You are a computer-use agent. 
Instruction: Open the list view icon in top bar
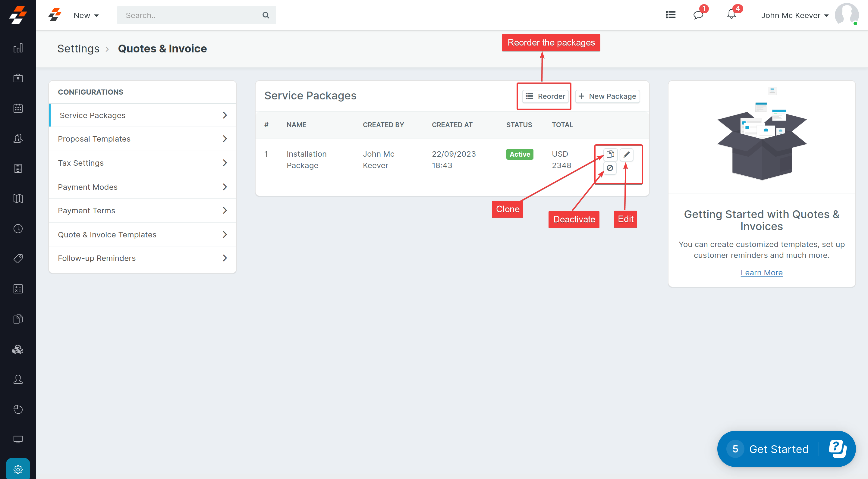click(671, 15)
